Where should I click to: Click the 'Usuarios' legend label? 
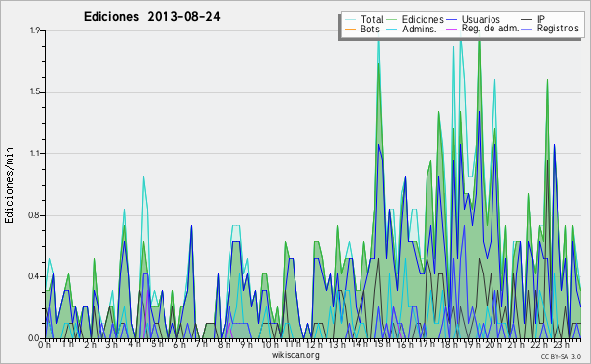(481, 19)
